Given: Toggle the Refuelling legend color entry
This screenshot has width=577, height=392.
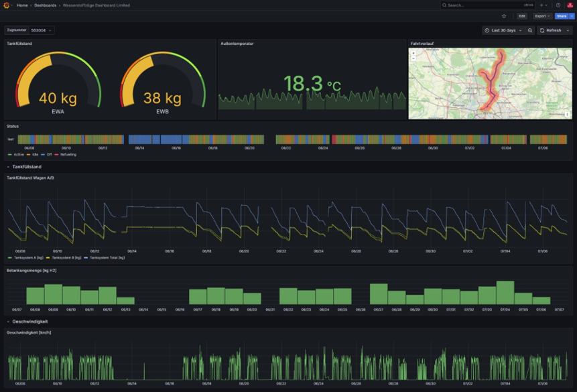Looking at the screenshot, I should click(x=67, y=154).
